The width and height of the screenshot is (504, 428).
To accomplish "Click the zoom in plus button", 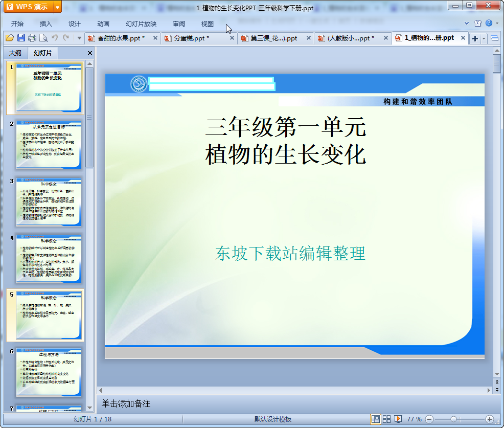I will (490, 419).
